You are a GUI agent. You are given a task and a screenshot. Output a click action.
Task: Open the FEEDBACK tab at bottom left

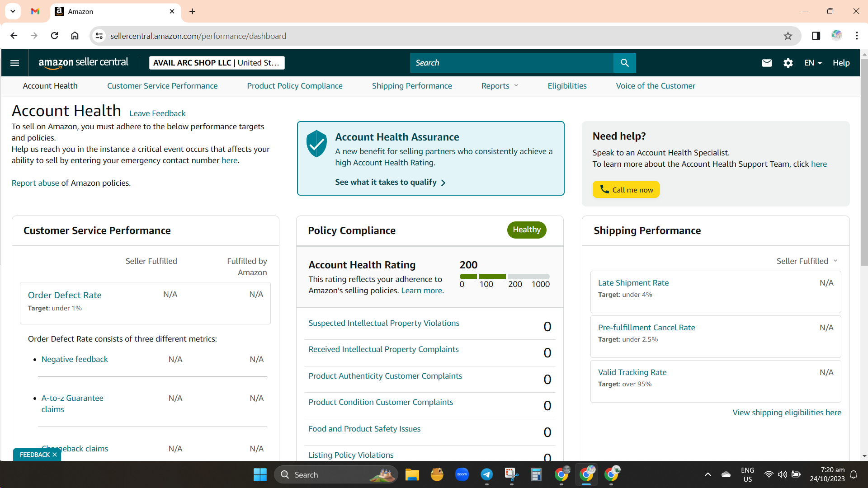[34, 455]
